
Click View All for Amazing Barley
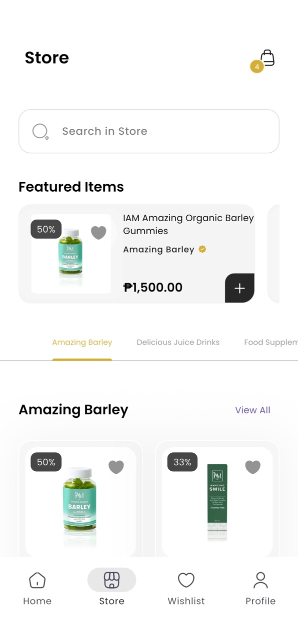(252, 410)
